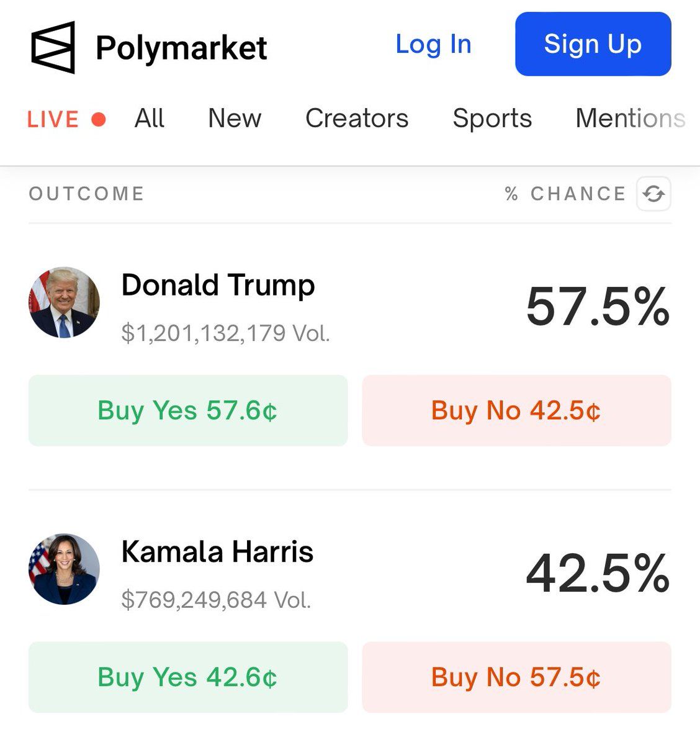Go to the Mentions tab
Viewport: 700px width, 745px height.
pos(630,118)
